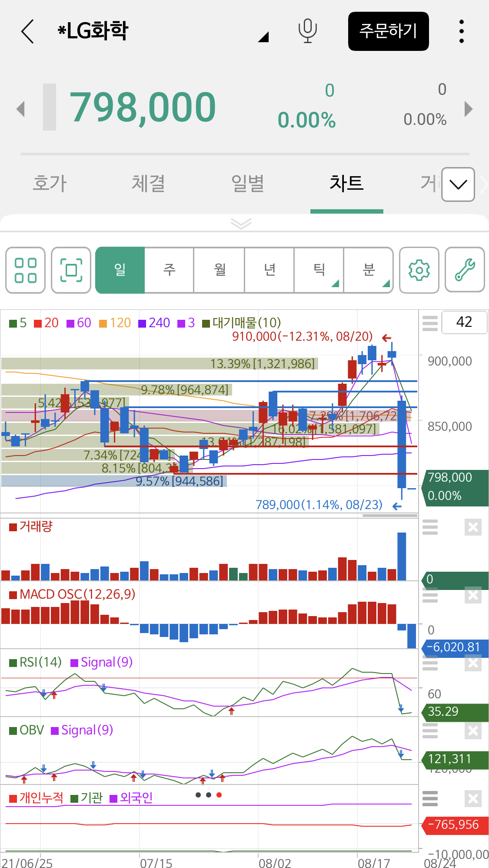489x868 pixels.
Task: Close the 거래량 volume panel
Action: (x=473, y=527)
